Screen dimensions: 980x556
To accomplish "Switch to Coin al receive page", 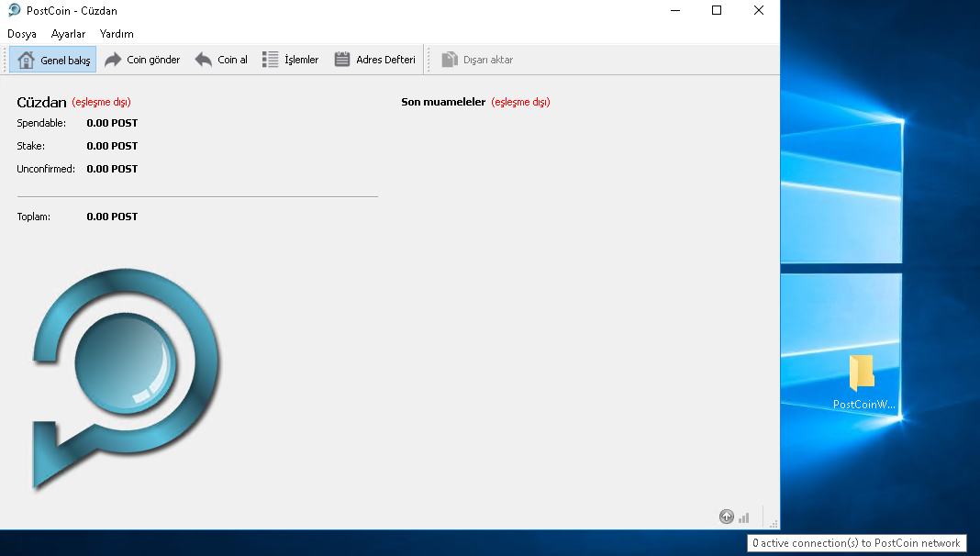I will click(221, 60).
